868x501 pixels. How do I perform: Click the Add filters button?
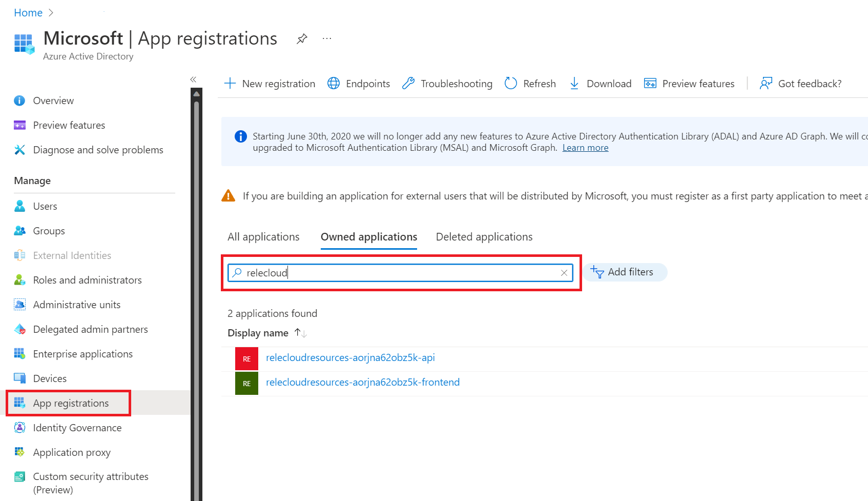point(624,272)
